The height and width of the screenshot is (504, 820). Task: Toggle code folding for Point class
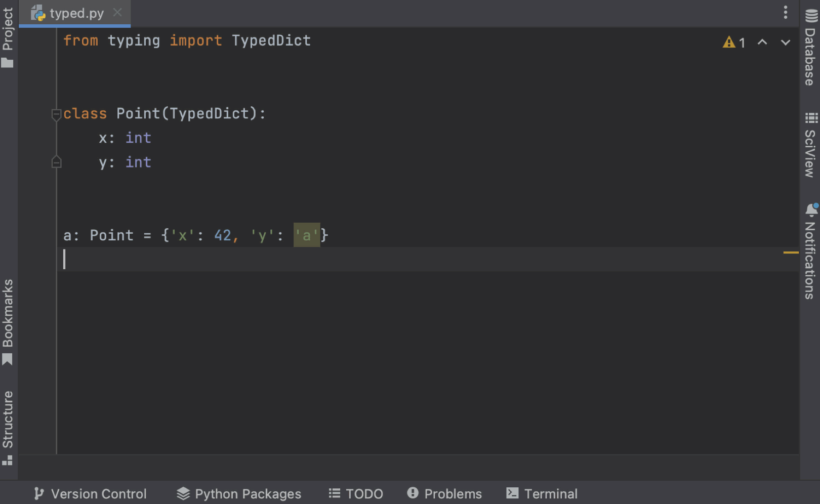coord(56,114)
